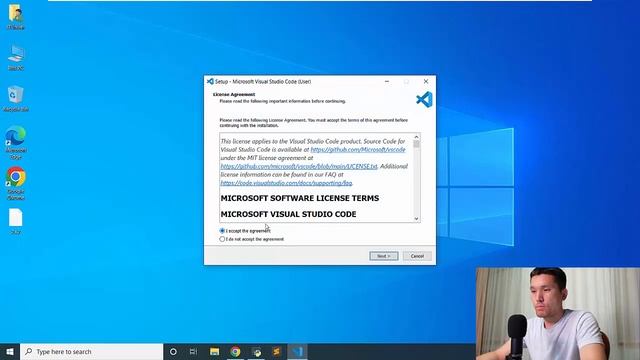Select the This PC desktop icon
The width and height of the screenshot is (640, 360).
point(16,58)
